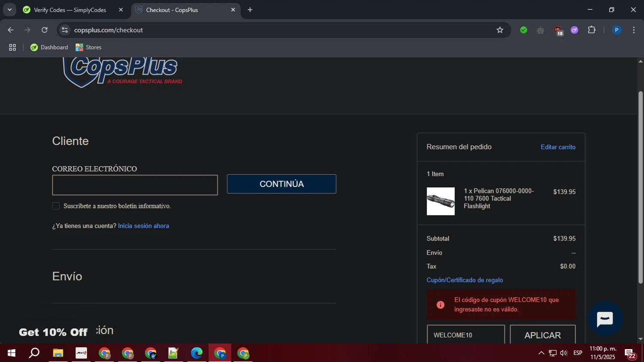Open the red extension with 18 badge
Viewport: 644px width, 362px height.
[558, 30]
